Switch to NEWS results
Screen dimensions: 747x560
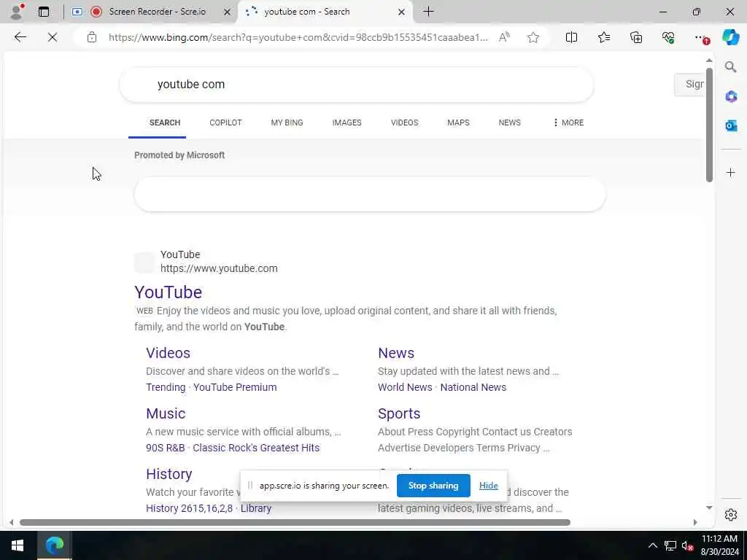click(509, 122)
